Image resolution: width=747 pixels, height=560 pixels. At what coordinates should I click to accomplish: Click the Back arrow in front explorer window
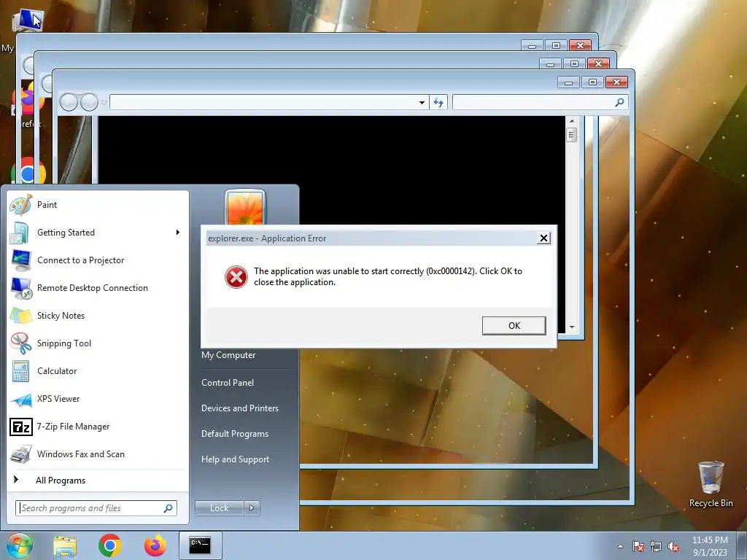tap(69, 102)
